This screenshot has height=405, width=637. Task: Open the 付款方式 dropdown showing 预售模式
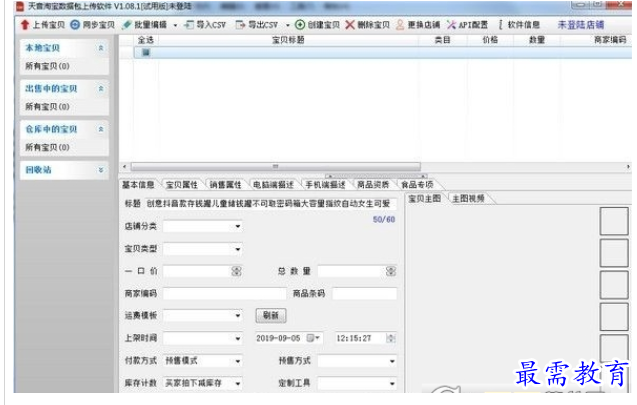(x=202, y=361)
